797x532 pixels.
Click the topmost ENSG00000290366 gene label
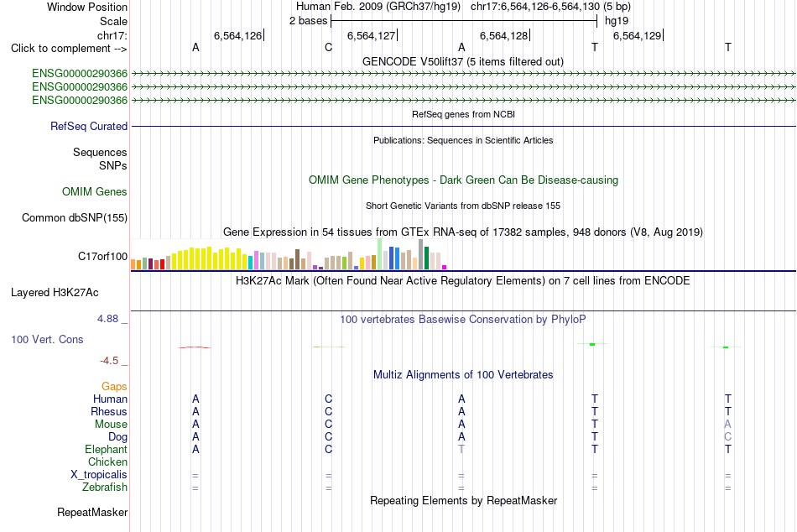coord(80,74)
